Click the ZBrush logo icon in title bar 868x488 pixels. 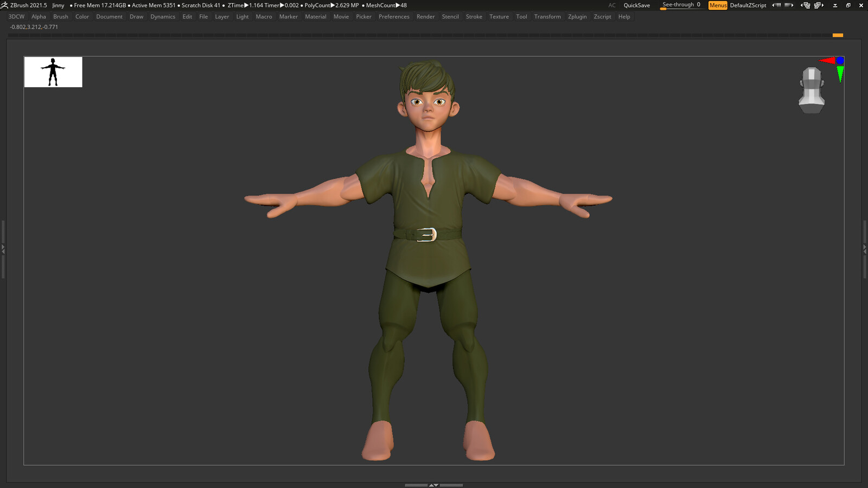click(4, 5)
